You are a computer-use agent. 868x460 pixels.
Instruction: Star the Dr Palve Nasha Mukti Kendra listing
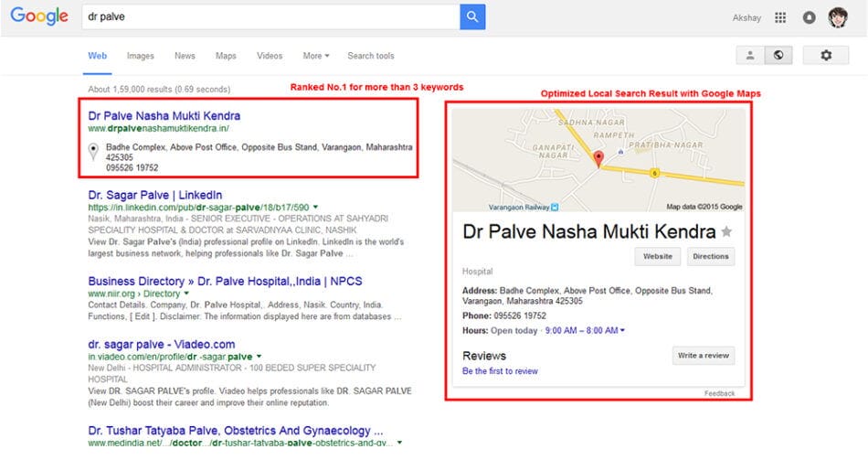click(726, 231)
